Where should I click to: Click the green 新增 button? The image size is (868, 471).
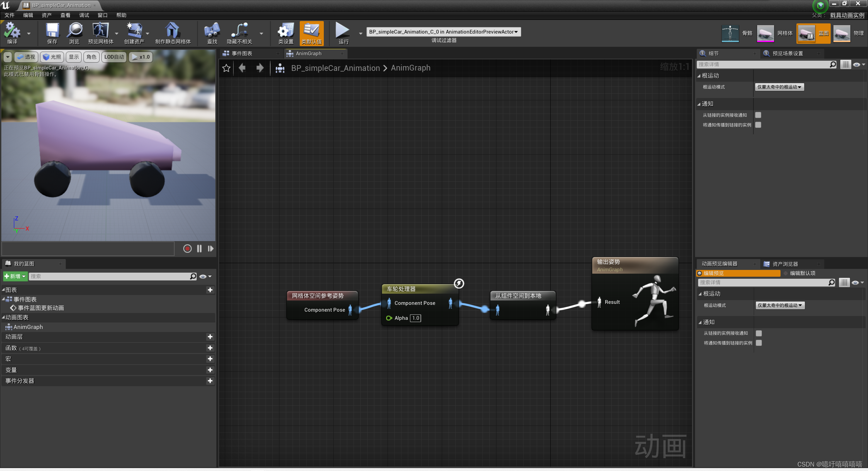pyautogui.click(x=15, y=276)
